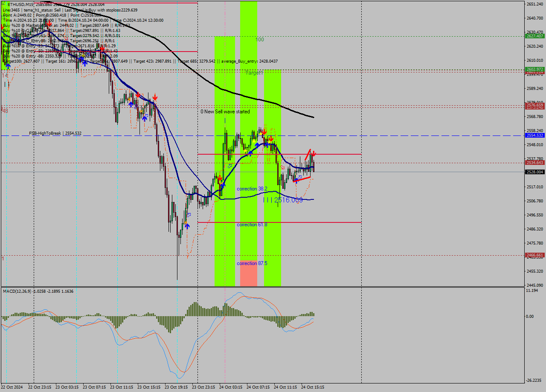
Task: Click the '23 Oct 15:15' time axis label
Action: 149,387
